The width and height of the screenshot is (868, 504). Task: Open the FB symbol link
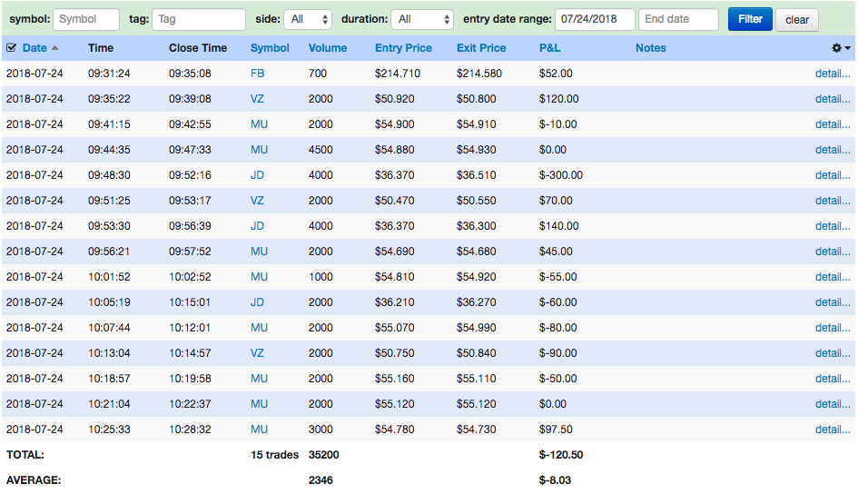click(x=258, y=74)
